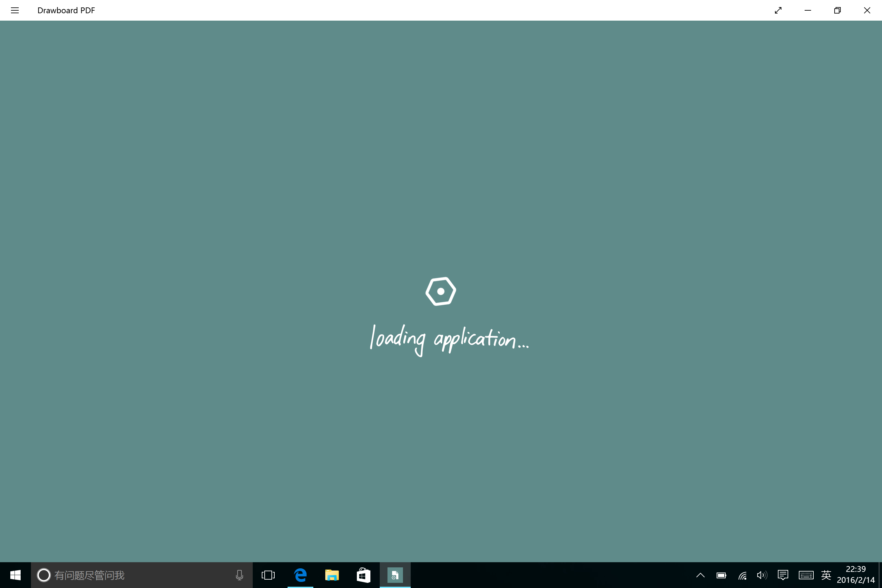Screen dimensions: 882x588
Task: Check the battery status icon
Action: [x=721, y=575]
